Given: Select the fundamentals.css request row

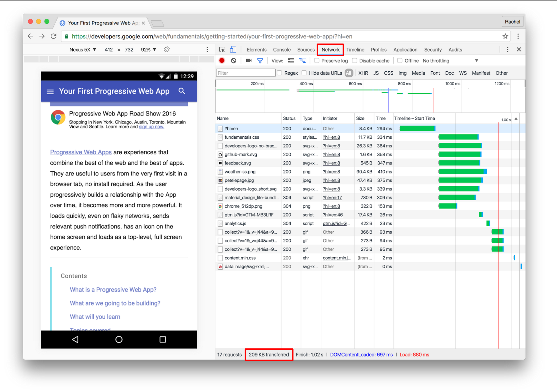Looking at the screenshot, I should pos(370,137).
